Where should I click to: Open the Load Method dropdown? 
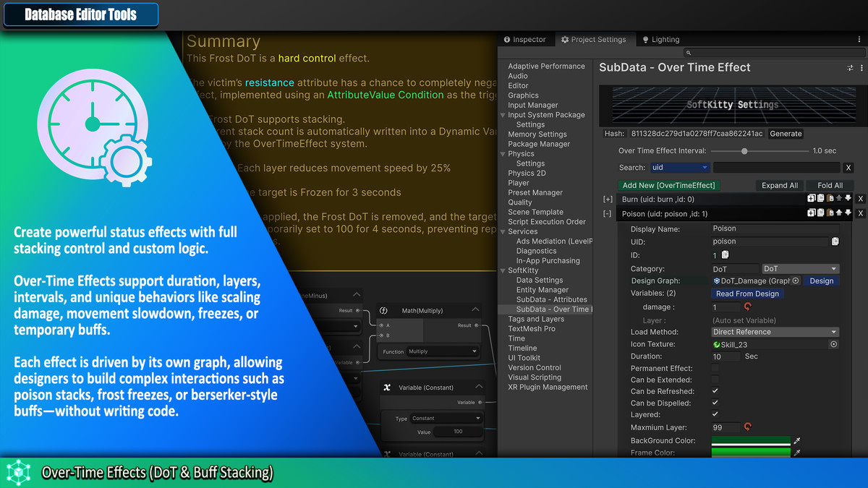tap(774, 332)
